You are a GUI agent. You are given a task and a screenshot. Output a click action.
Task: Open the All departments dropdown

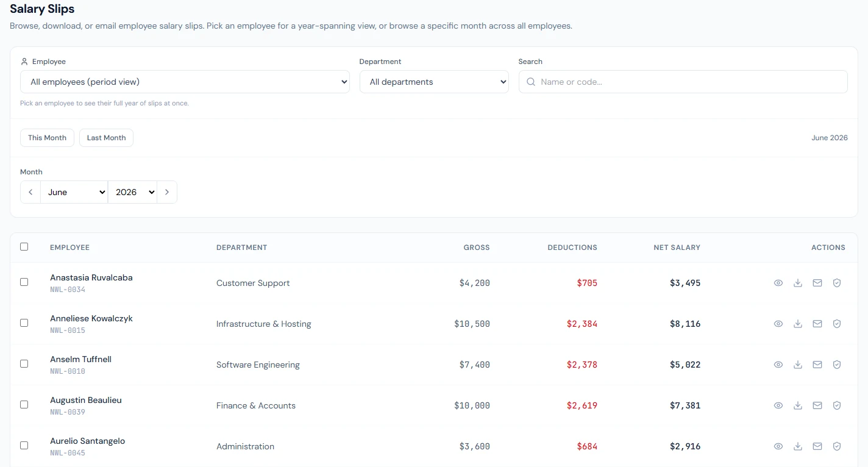(434, 82)
